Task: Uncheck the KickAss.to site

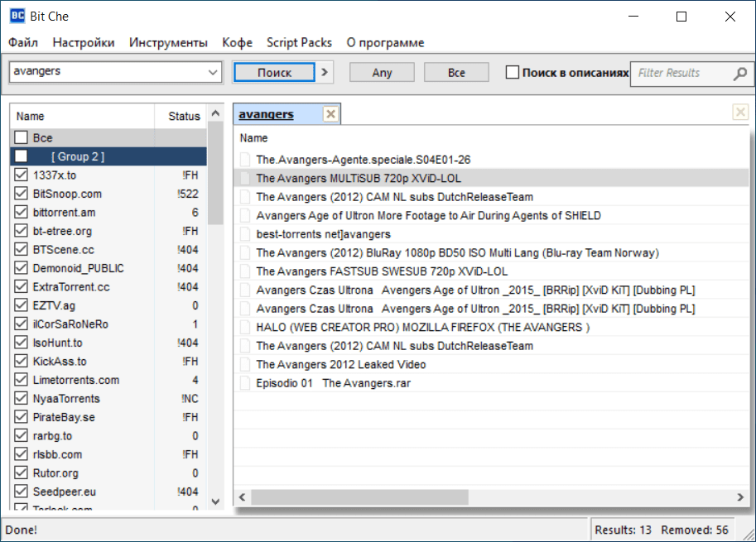Action: [x=21, y=361]
